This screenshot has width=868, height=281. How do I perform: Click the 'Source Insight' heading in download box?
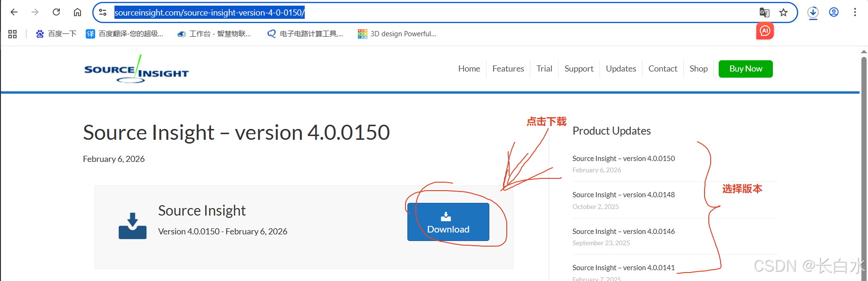[x=202, y=210]
